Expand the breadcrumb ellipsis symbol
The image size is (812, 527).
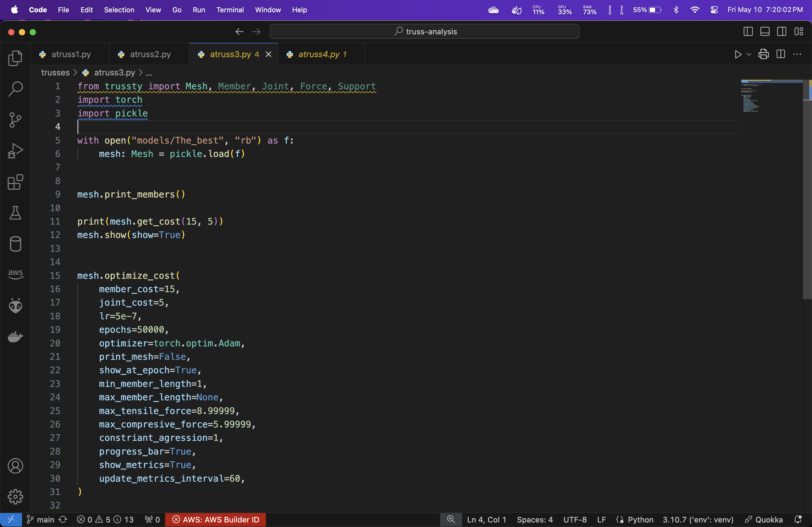[x=149, y=73]
